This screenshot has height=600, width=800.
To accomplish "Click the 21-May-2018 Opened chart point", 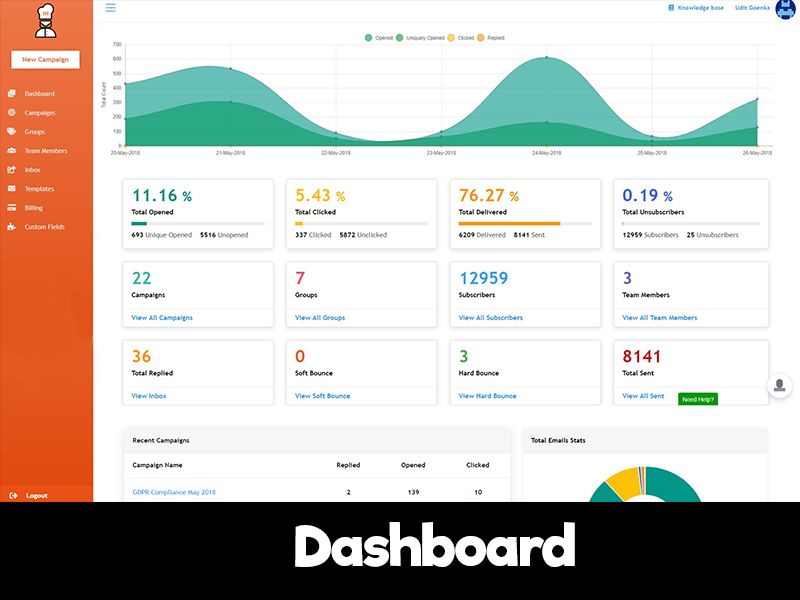I will [231, 68].
